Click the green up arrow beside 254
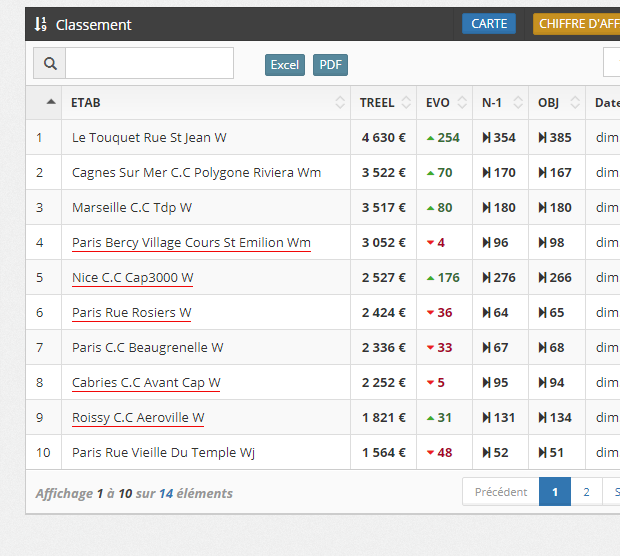620x556 pixels. [x=431, y=138]
